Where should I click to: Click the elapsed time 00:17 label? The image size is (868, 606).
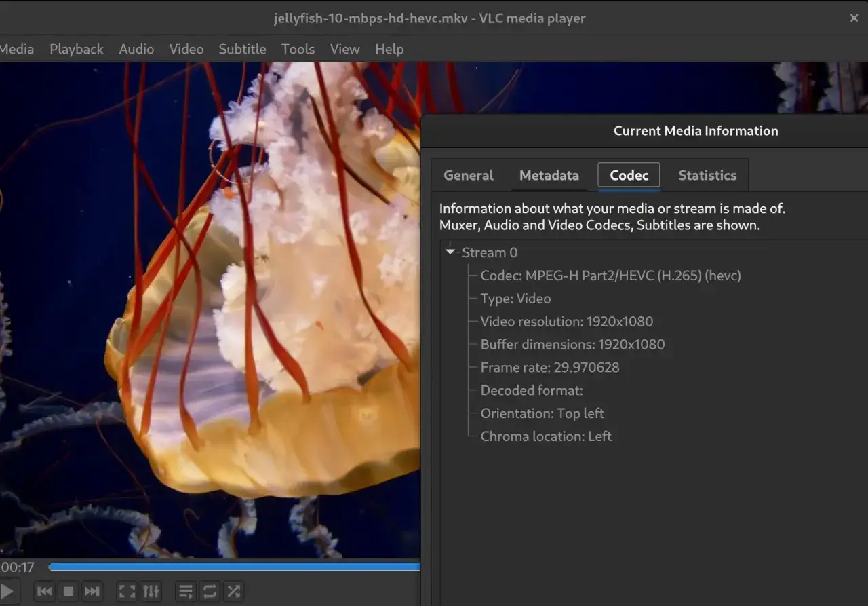[x=17, y=567]
